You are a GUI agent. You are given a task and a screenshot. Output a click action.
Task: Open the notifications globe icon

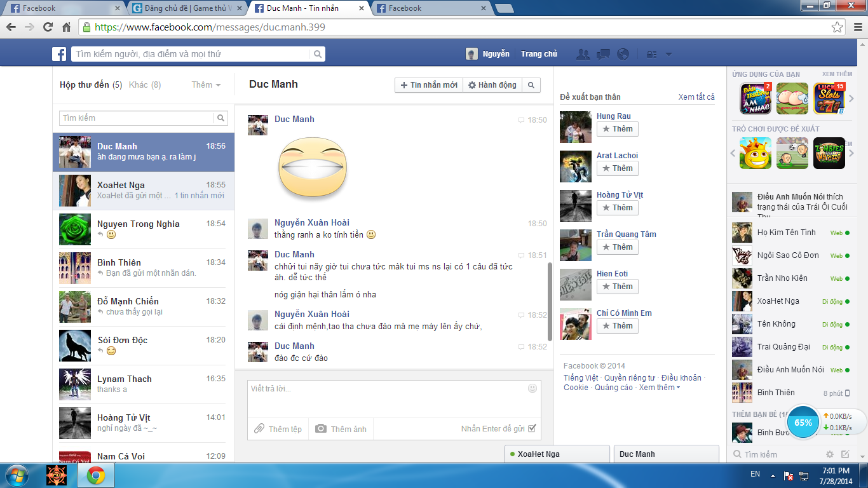click(x=623, y=54)
